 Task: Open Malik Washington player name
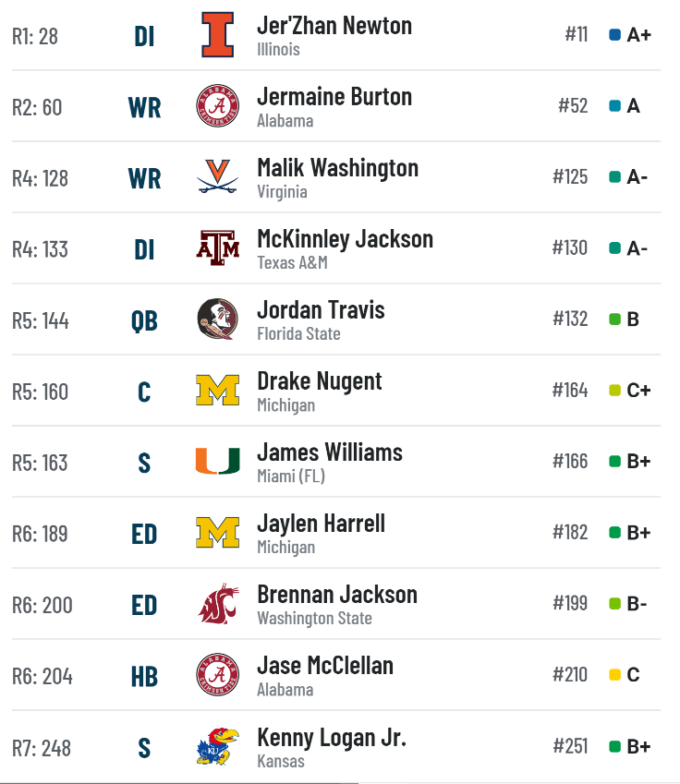pos(338,167)
